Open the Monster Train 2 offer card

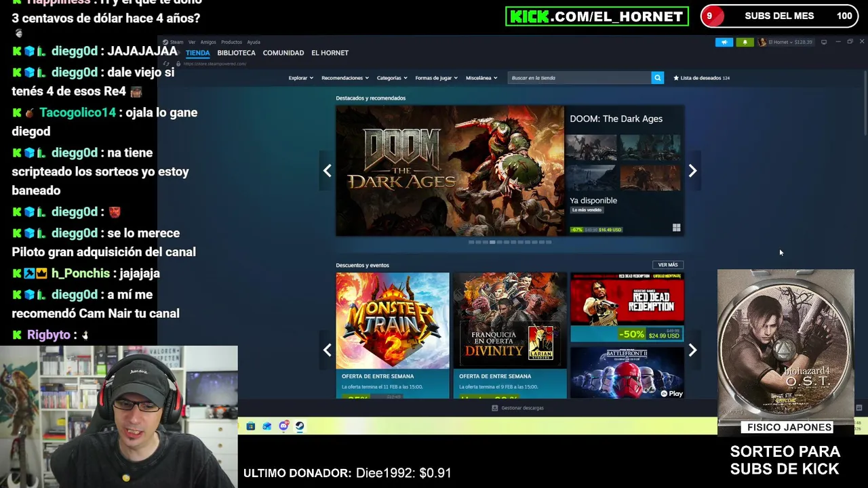393,335
